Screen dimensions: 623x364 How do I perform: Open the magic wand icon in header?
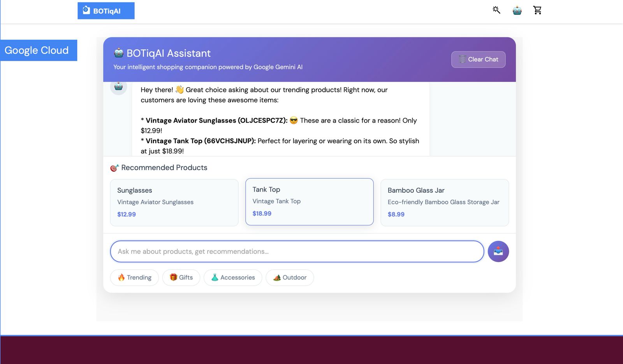496,10
